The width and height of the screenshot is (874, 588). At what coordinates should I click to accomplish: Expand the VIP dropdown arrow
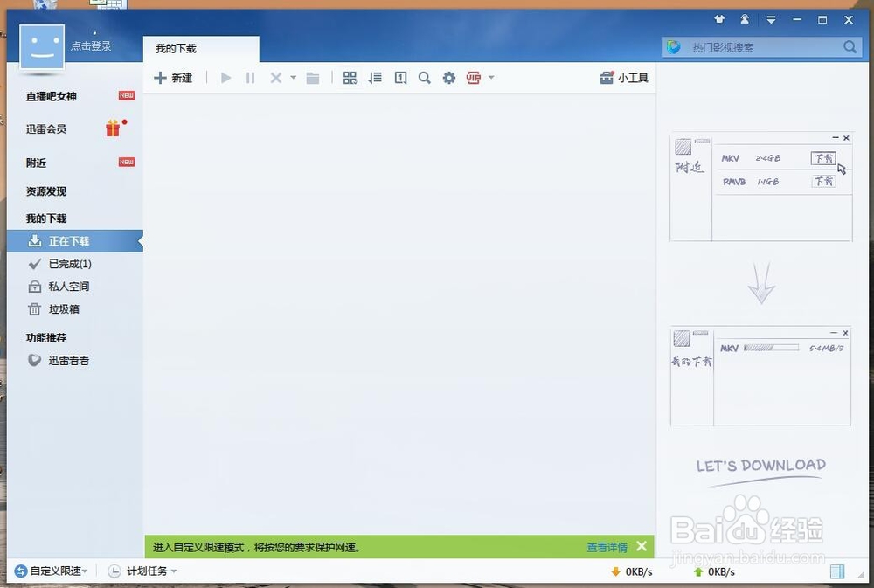pyautogui.click(x=491, y=77)
